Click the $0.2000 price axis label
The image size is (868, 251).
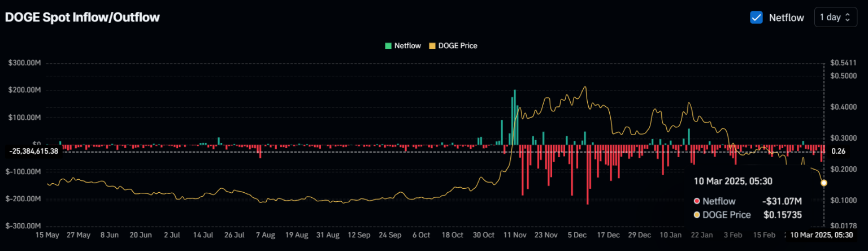(844, 169)
